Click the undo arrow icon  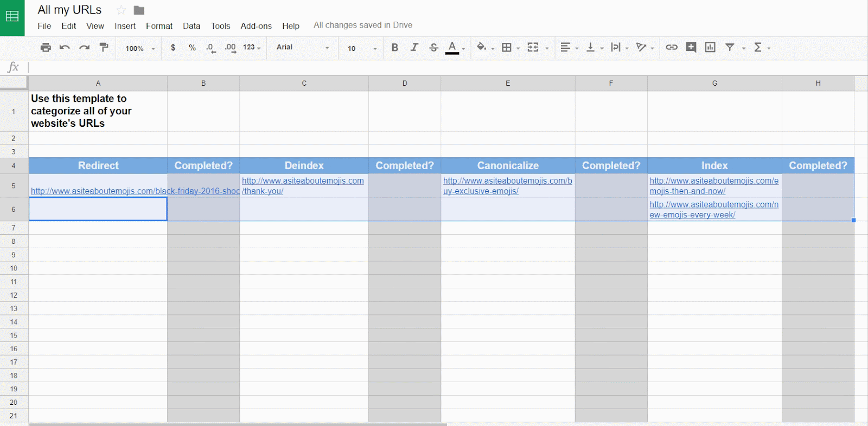65,48
